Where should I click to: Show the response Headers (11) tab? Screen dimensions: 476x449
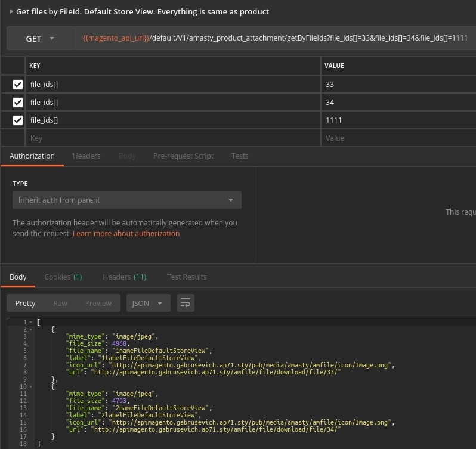pos(124,277)
